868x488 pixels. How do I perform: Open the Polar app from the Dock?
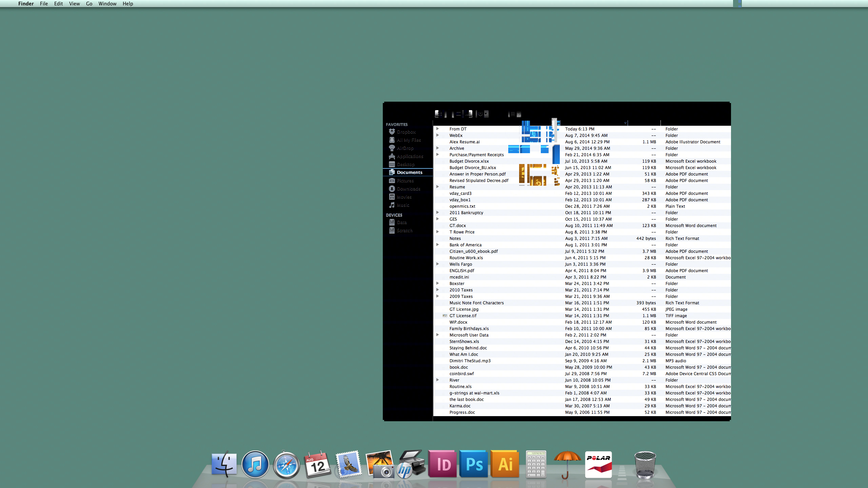coord(598,464)
